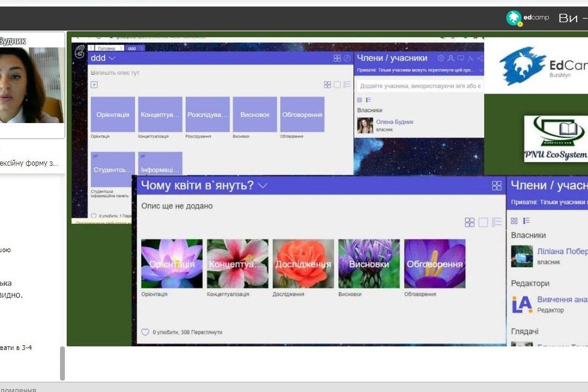The height and width of the screenshot is (392, 588).
Task: Select medium thumbnail view in flowers space
Action: click(483, 223)
